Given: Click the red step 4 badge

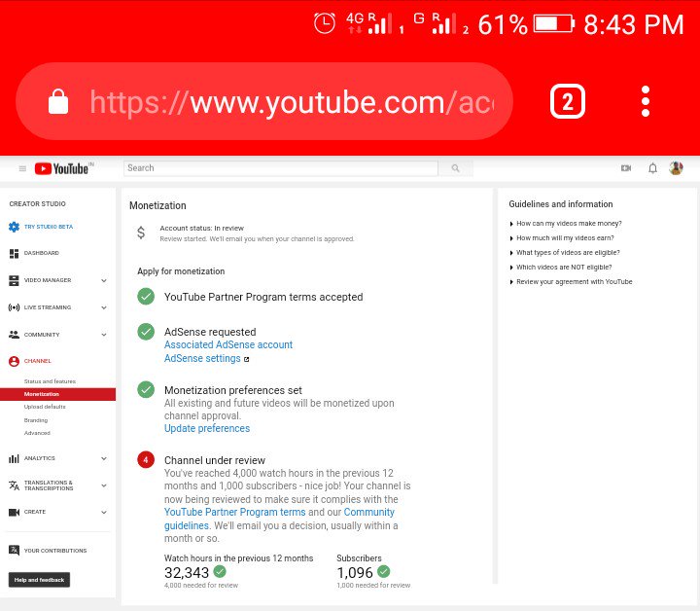Looking at the screenshot, I should (x=146, y=459).
